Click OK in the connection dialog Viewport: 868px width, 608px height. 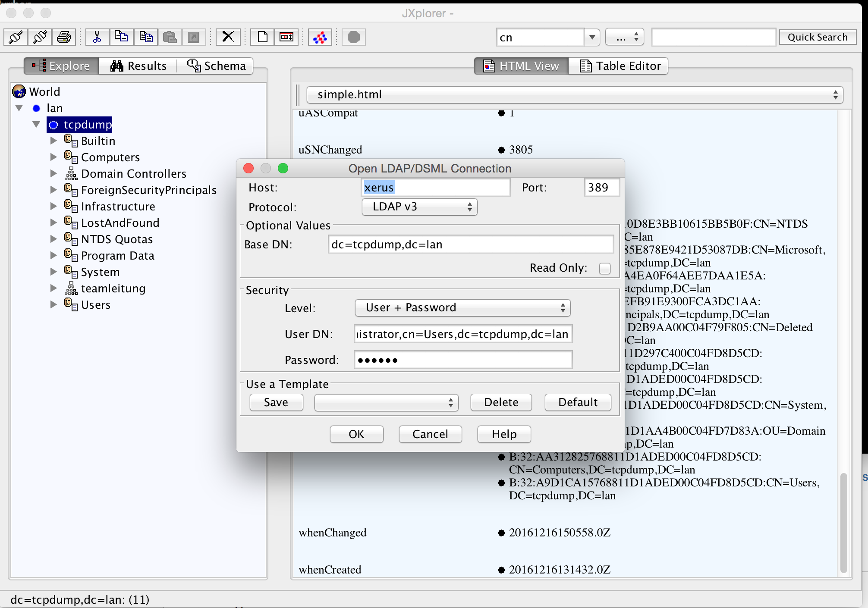pyautogui.click(x=356, y=434)
